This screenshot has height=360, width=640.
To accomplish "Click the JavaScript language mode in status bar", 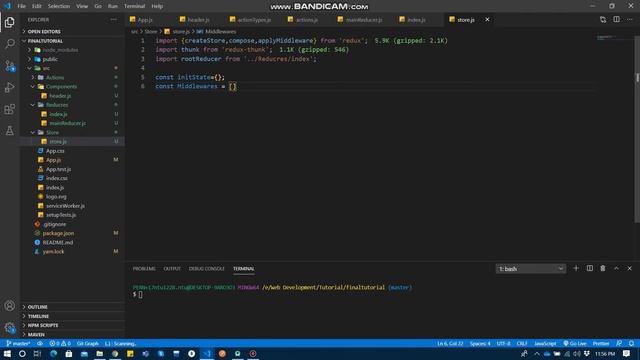I will coord(545,343).
